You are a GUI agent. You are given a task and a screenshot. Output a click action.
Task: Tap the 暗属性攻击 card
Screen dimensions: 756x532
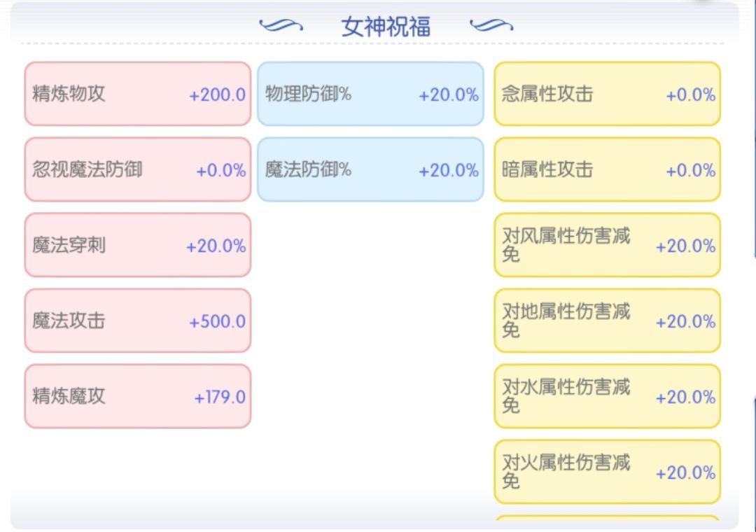(607, 169)
